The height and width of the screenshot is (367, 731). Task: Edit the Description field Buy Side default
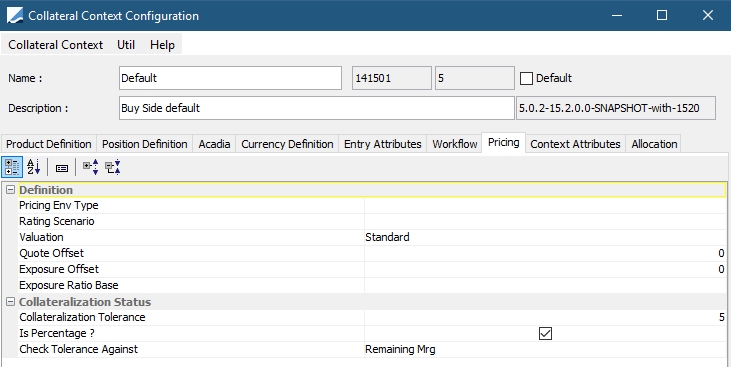pos(317,108)
